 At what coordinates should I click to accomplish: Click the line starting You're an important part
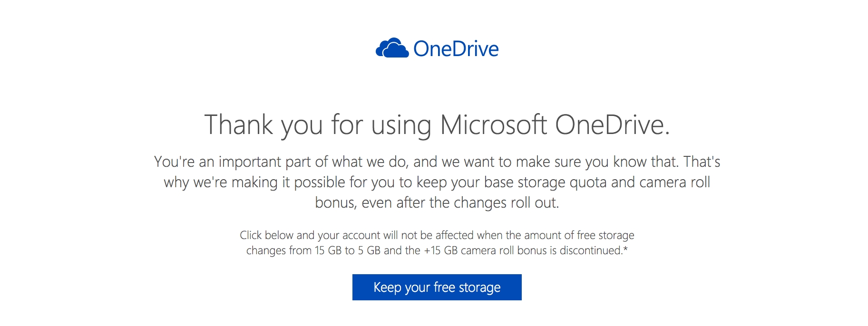click(437, 162)
